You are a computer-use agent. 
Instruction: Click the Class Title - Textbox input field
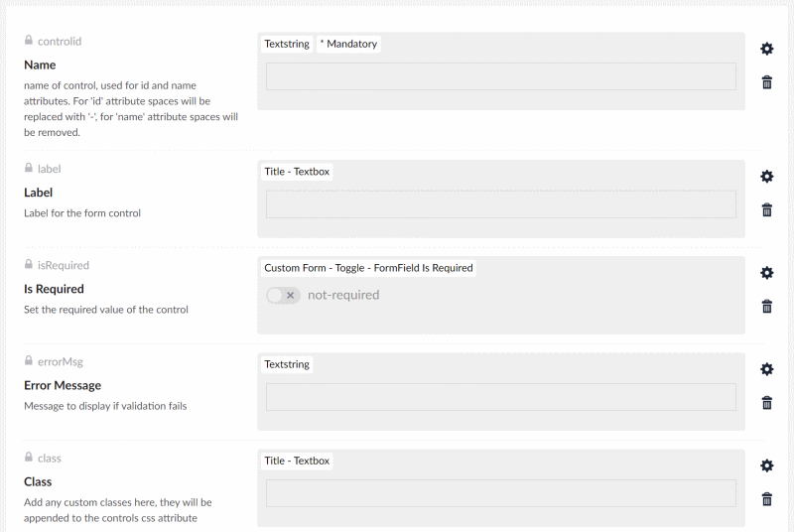[500, 493]
